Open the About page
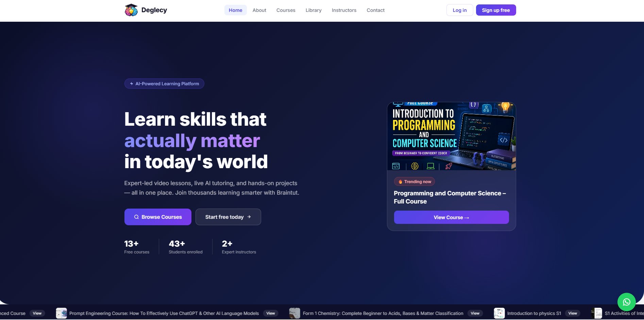The height and width of the screenshot is (320, 644). coord(259,10)
